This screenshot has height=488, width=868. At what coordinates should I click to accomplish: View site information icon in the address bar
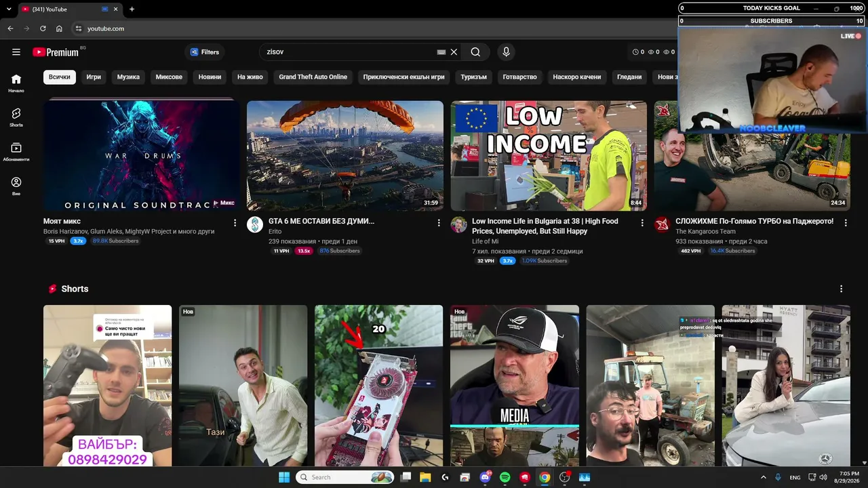click(x=78, y=28)
